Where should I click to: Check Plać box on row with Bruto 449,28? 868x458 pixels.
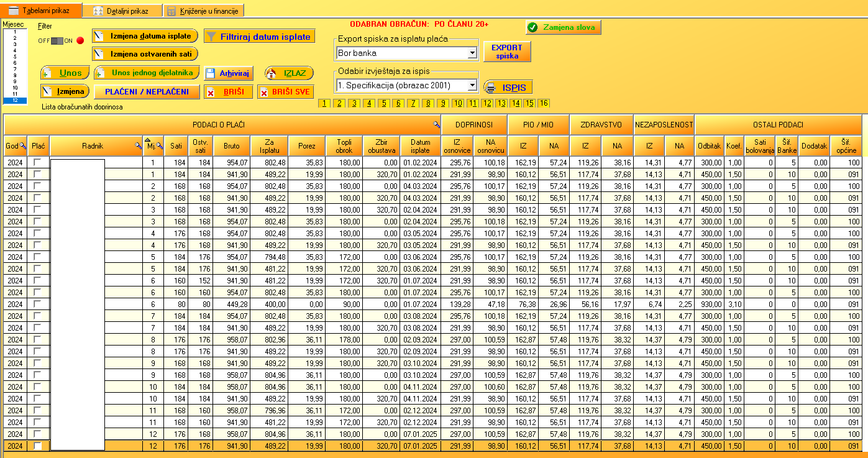coord(37,304)
